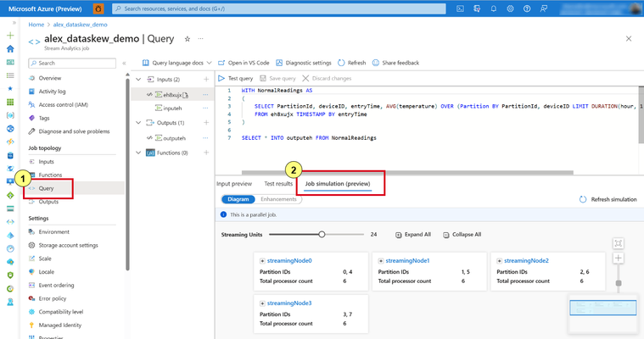Click Expand All button
644x339 pixels.
pos(413,235)
